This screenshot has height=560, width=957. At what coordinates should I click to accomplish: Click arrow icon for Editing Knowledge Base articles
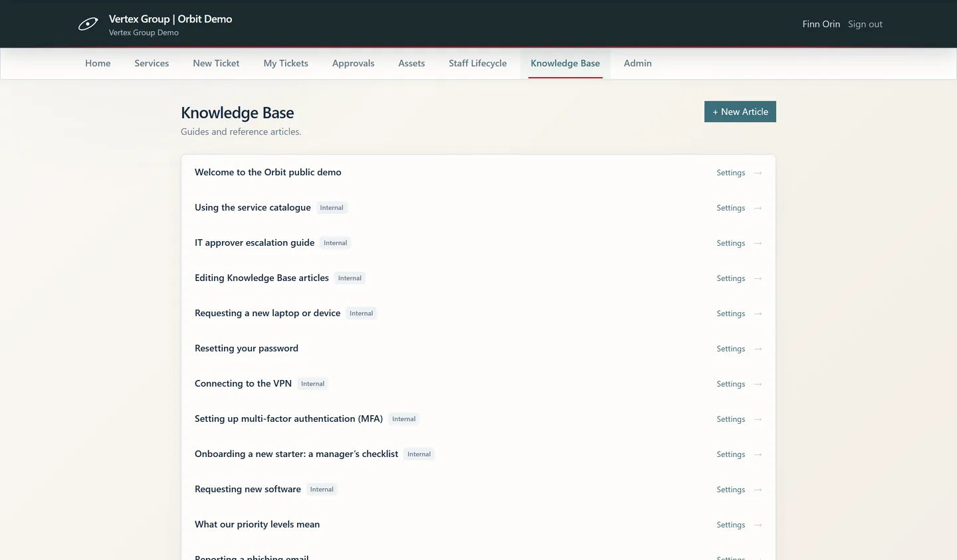758,278
